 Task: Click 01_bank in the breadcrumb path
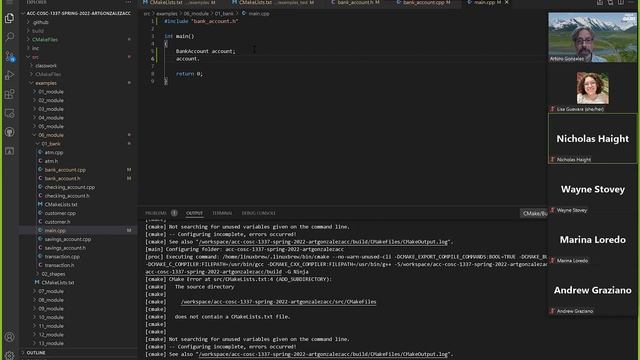[x=224, y=13]
